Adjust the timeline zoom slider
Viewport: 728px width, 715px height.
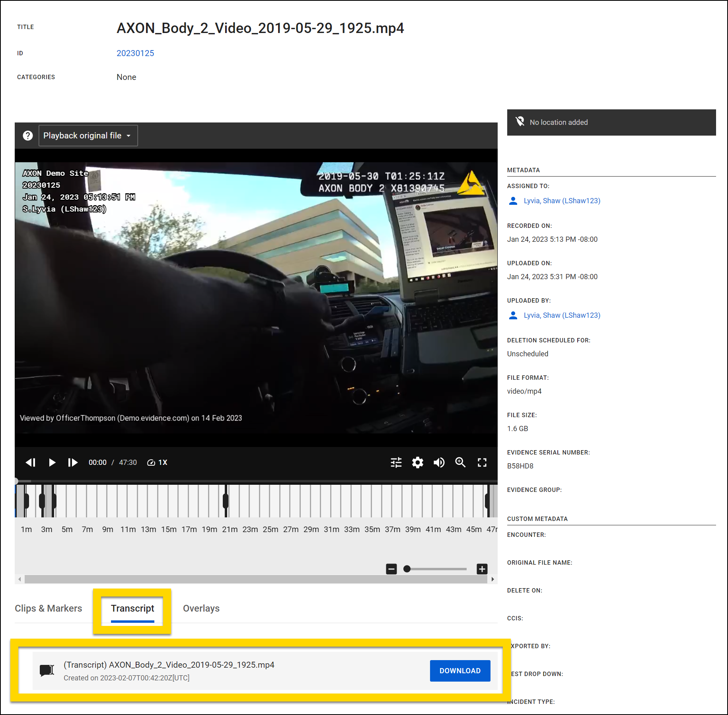click(407, 569)
